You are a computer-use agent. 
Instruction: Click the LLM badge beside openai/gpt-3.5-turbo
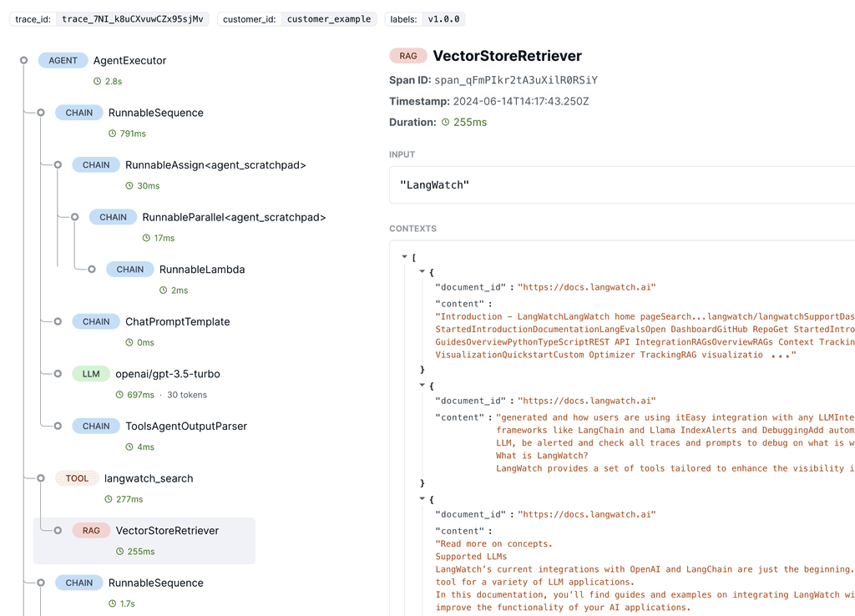(91, 374)
